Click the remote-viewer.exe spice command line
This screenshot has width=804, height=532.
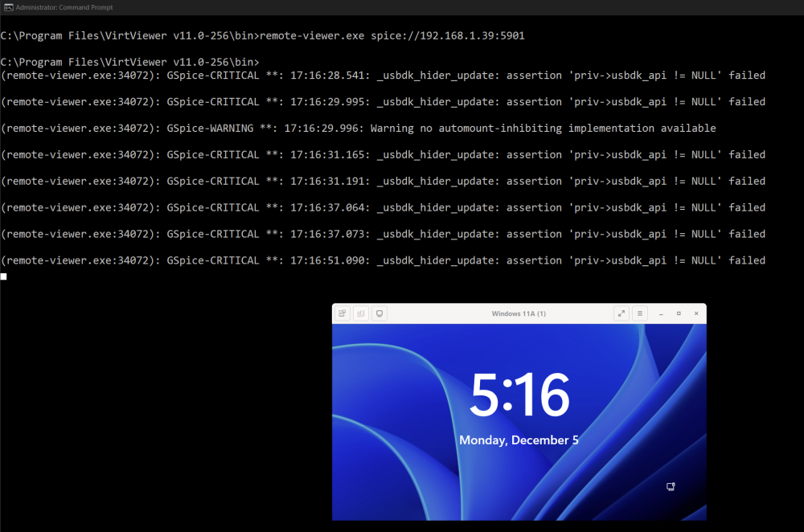click(263, 36)
